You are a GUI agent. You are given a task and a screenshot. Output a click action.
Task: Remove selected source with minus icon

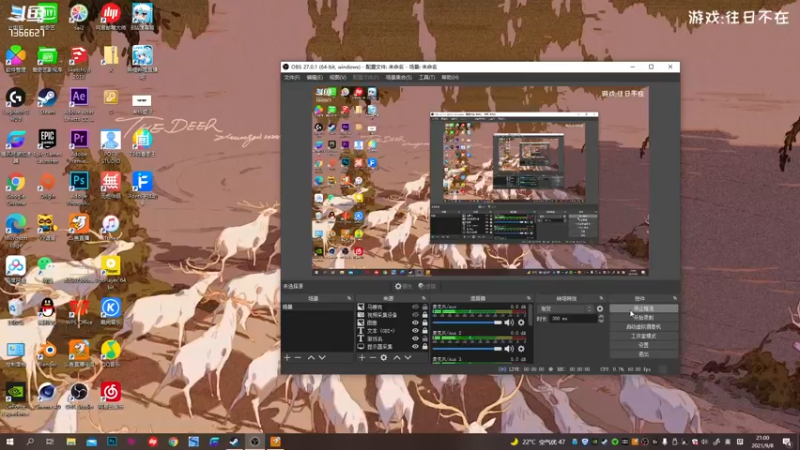coord(372,358)
